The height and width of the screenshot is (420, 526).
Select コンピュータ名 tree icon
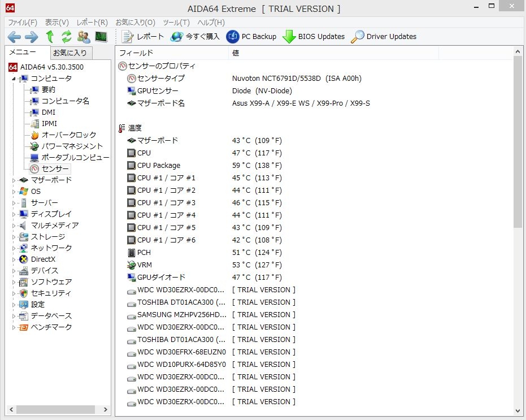[x=34, y=101]
